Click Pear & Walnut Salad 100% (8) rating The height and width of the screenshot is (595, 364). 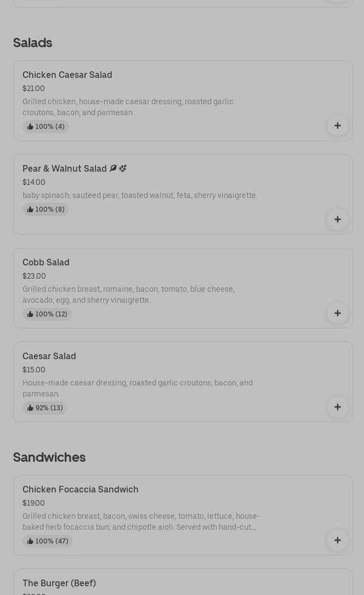(46, 209)
